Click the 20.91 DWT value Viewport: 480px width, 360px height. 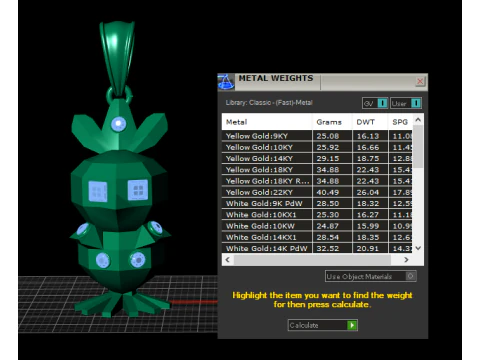tap(368, 249)
